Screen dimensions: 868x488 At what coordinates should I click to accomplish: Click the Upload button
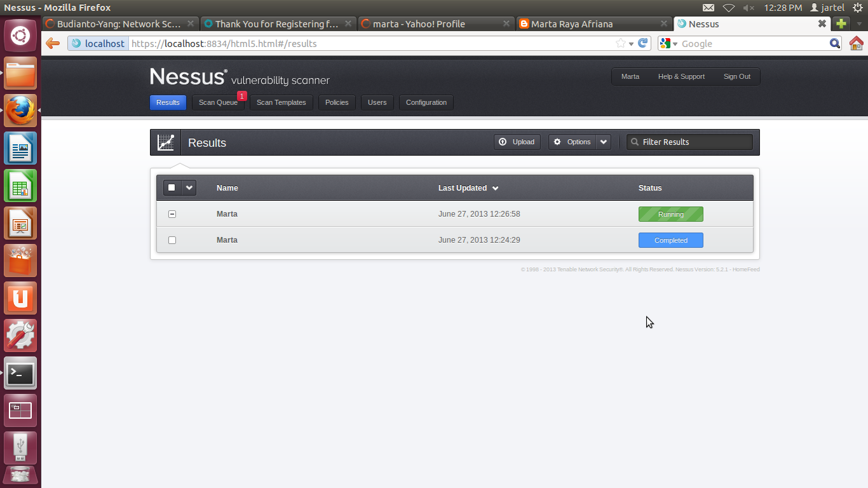(517, 142)
